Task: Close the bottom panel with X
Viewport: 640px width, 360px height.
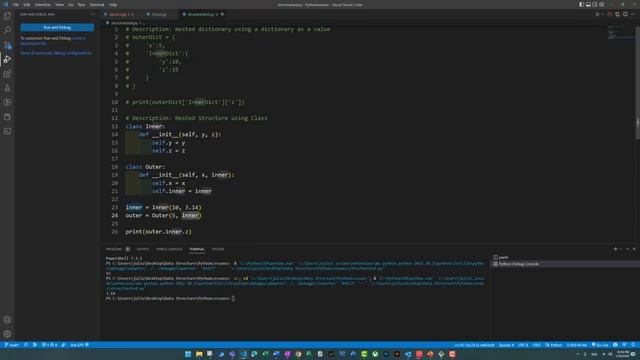Action: pyautogui.click(x=634, y=249)
